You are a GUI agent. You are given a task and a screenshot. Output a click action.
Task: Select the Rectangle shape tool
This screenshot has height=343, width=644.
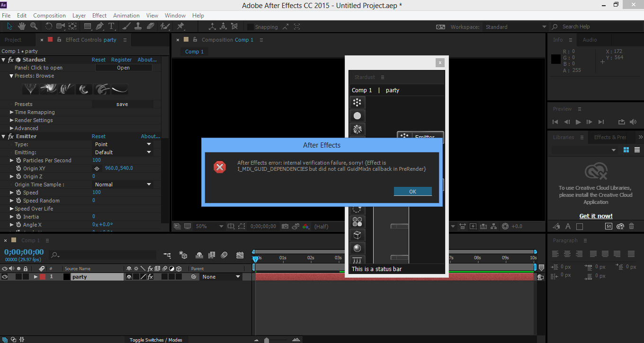click(x=88, y=26)
